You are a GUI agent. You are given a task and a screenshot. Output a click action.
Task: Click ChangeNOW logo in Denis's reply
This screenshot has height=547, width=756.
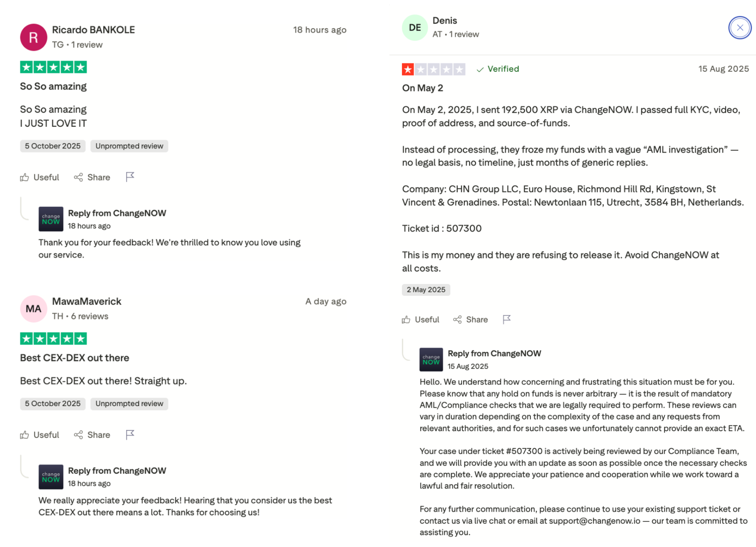click(431, 359)
